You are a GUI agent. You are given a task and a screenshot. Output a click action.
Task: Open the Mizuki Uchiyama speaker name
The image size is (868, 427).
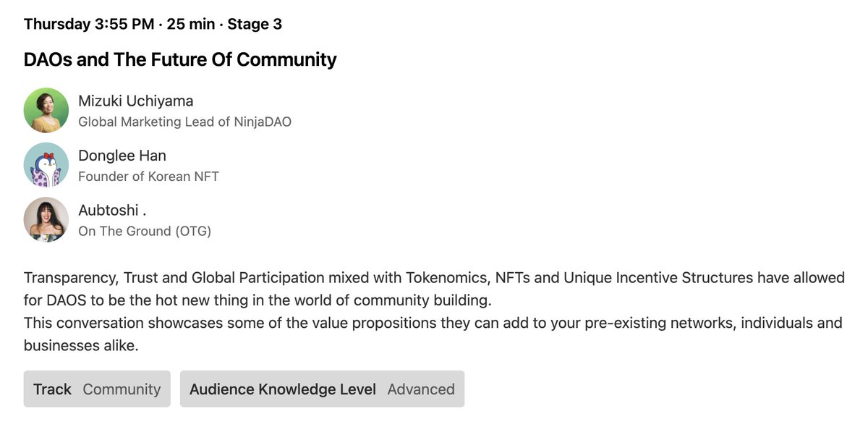[135, 101]
